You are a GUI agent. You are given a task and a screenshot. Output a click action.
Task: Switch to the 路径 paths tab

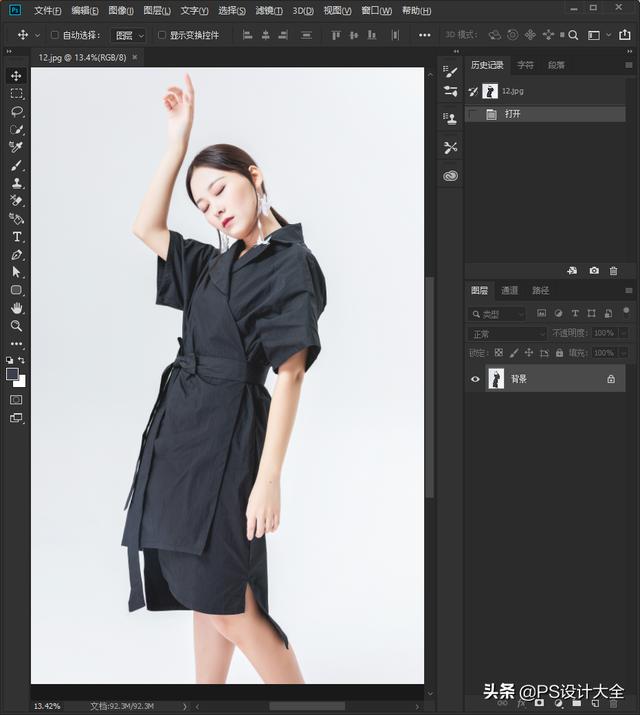coord(541,290)
